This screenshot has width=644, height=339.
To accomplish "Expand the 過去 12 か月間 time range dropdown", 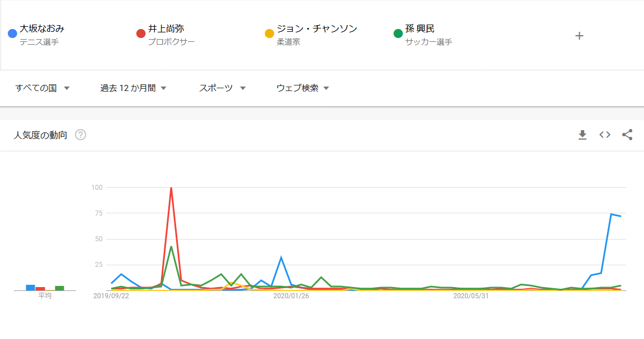I will pos(134,88).
